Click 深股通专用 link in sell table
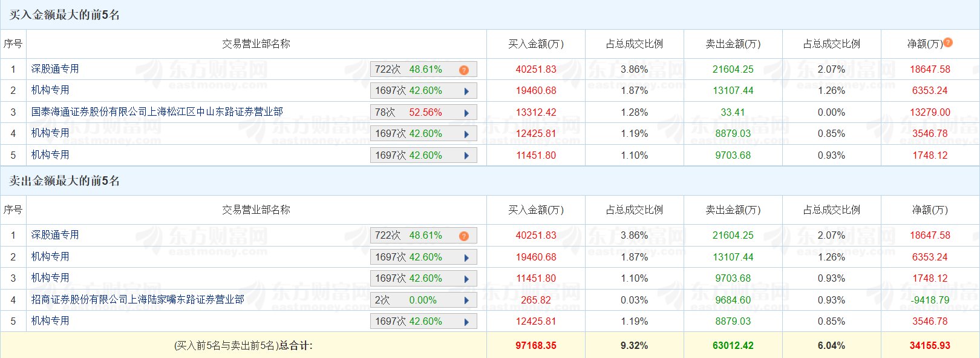The height and width of the screenshot is (358, 980). click(x=55, y=235)
